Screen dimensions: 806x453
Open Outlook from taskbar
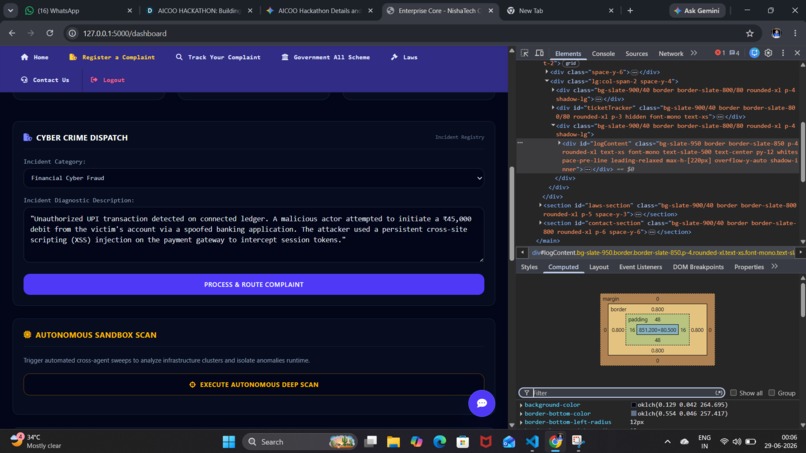(x=509, y=442)
